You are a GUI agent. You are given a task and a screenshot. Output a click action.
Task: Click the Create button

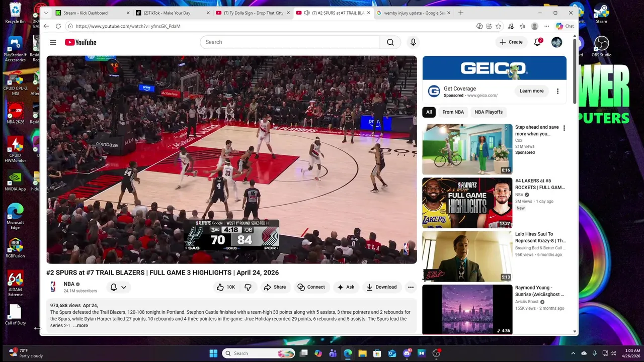click(511, 42)
